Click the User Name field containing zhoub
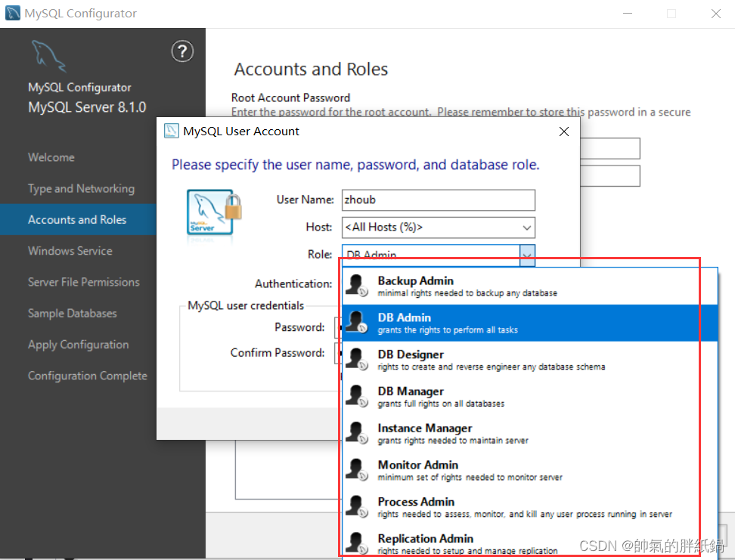 pyautogui.click(x=439, y=200)
